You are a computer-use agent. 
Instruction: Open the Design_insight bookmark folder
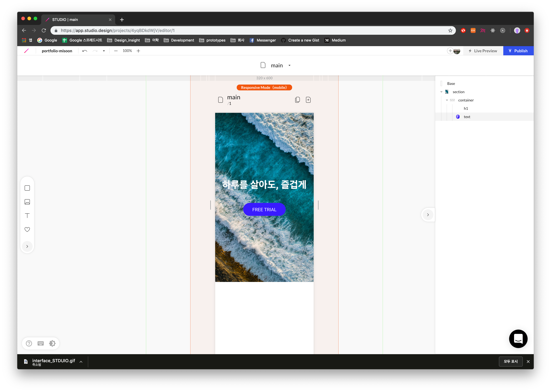(123, 40)
